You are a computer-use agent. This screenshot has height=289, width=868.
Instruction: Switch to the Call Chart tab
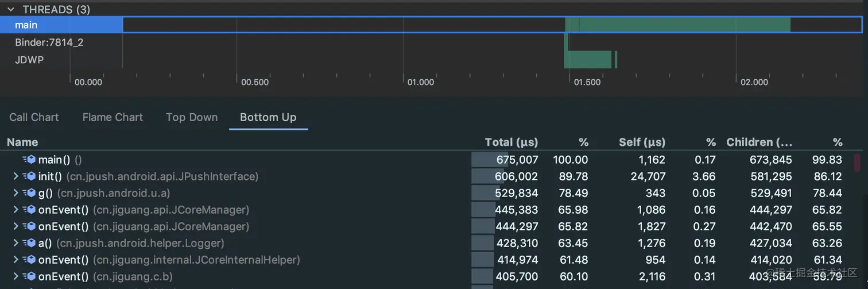pyautogui.click(x=34, y=117)
